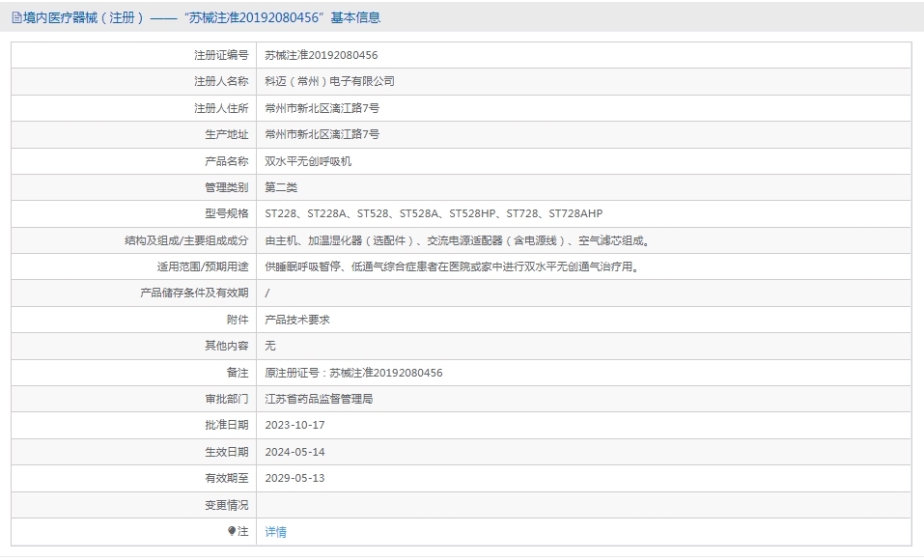Click the 原注册证号 remark value
The height and width of the screenshot is (560, 924).
[353, 373]
